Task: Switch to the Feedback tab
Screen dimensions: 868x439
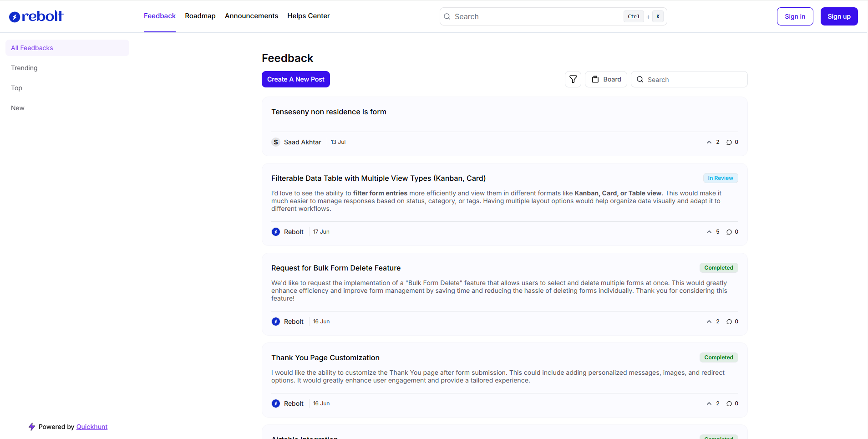Action: 160,16
